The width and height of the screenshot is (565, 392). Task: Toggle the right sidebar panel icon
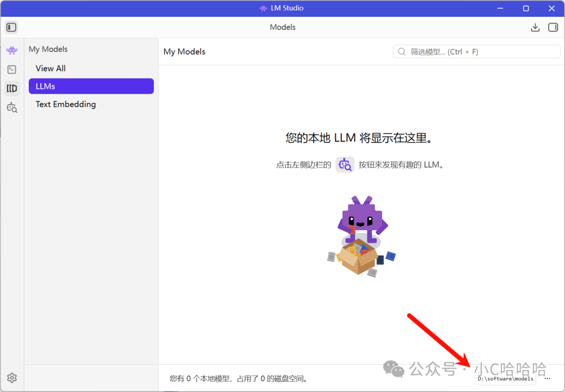553,27
